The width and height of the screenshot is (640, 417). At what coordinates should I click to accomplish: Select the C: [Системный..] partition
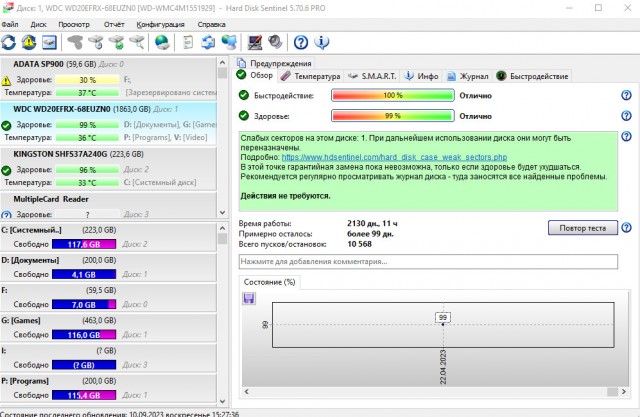coord(108,237)
